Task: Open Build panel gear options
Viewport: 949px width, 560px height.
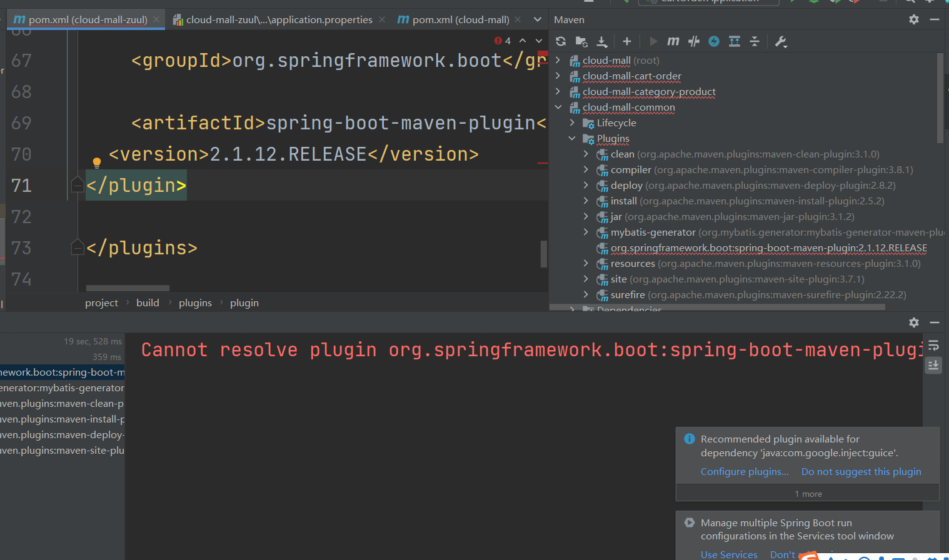Action: point(914,322)
